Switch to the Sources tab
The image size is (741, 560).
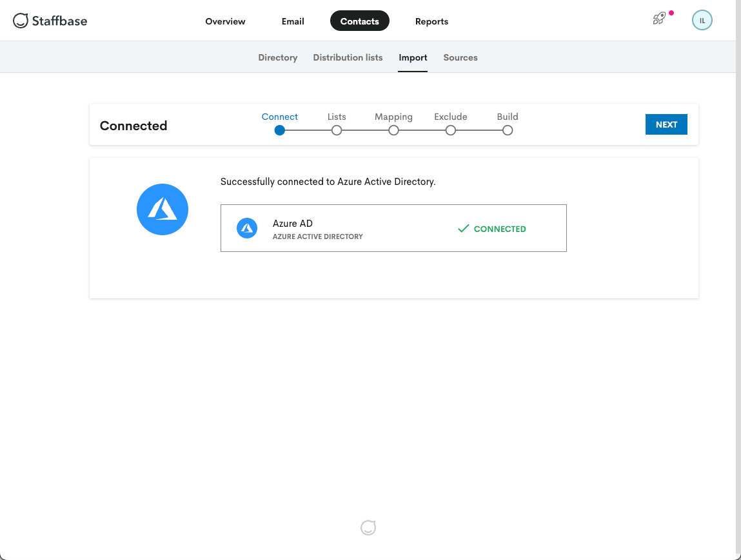point(460,57)
